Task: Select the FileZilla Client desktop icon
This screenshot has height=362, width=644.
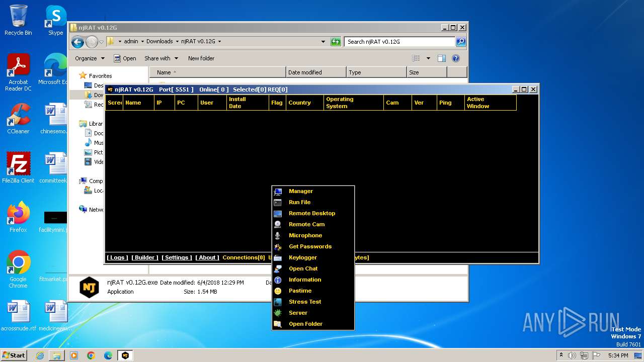Action: pos(18,168)
